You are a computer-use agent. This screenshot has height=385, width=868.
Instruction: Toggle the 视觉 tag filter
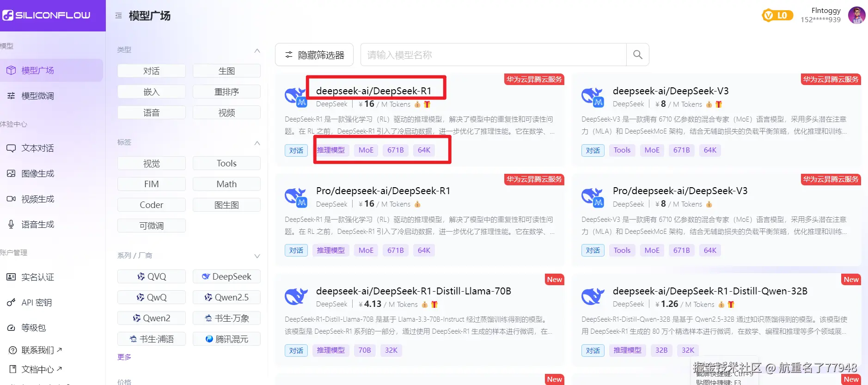click(x=152, y=164)
